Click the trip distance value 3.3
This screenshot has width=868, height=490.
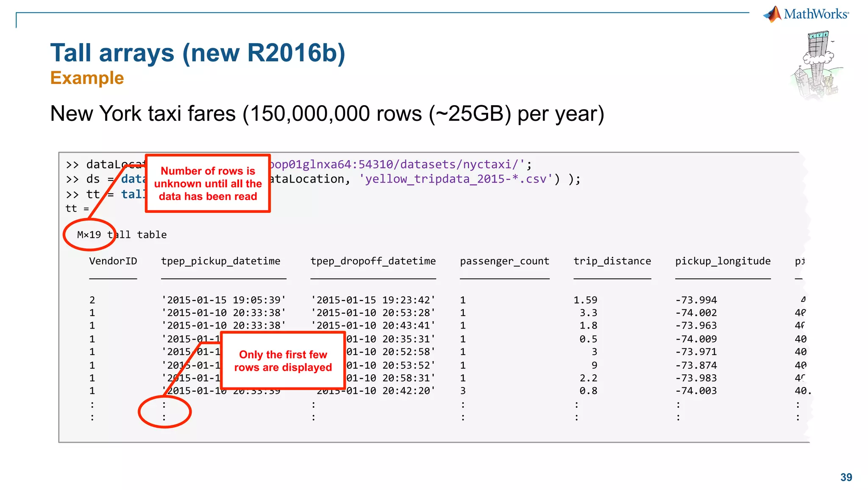588,313
